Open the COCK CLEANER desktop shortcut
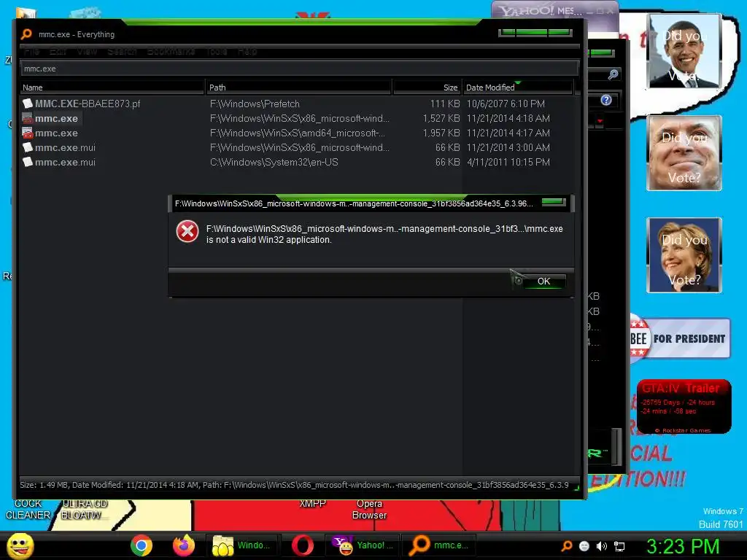This screenshot has width=747, height=560. pos(28,509)
